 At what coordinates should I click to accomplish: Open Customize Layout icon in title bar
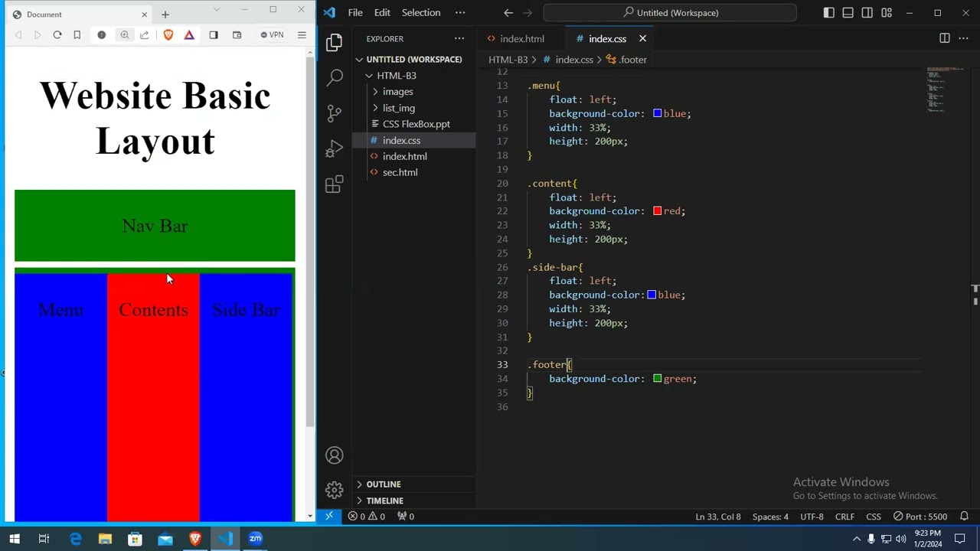886,12
